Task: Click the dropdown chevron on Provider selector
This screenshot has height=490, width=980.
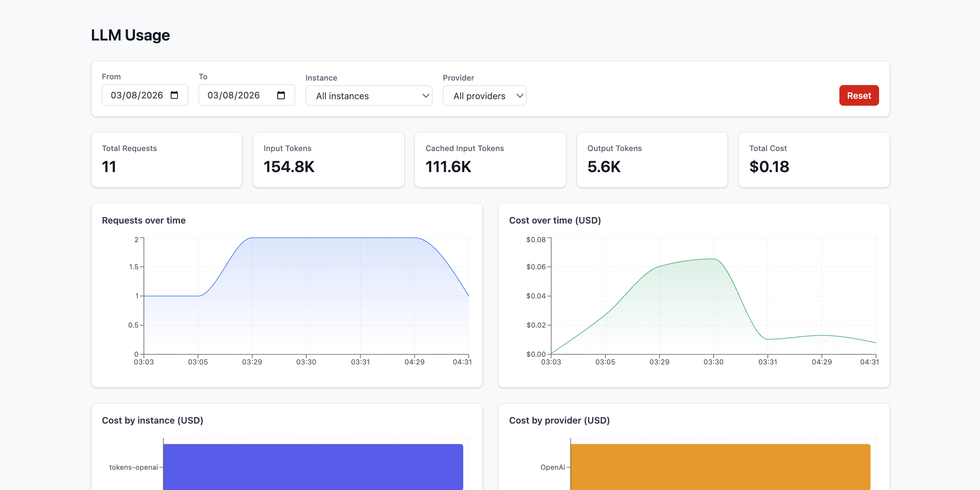Action: (x=519, y=96)
